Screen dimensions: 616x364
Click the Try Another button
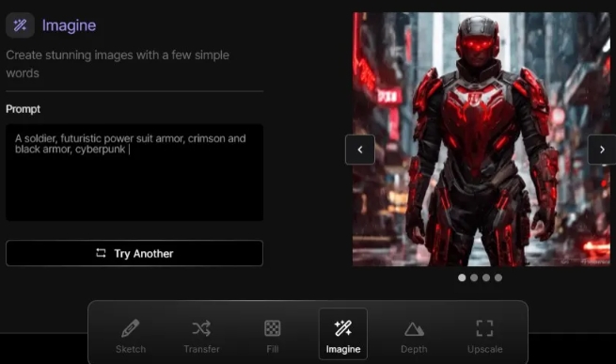click(x=134, y=253)
